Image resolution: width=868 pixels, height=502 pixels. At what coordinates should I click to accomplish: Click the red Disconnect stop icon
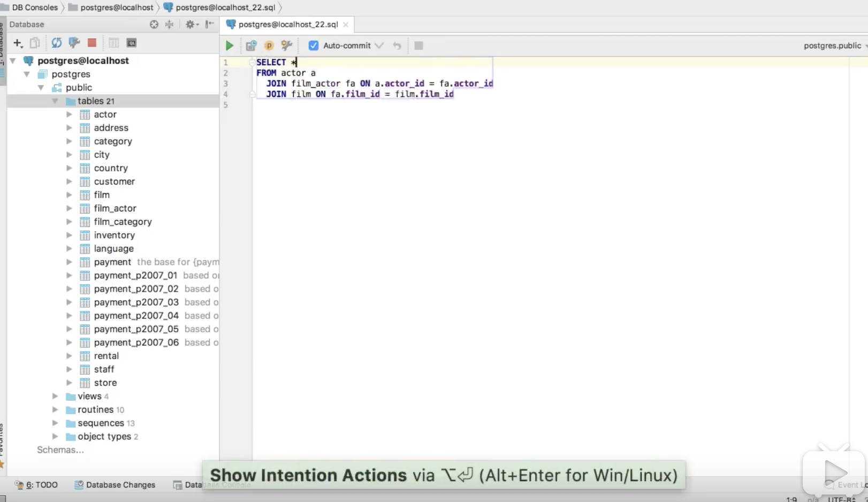point(92,43)
